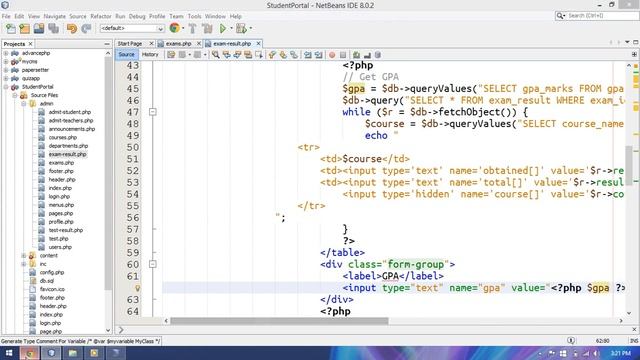Viewport: 640px width, 360px height.
Task: Click the Chrome browser icon in toolbar
Action: (174, 28)
